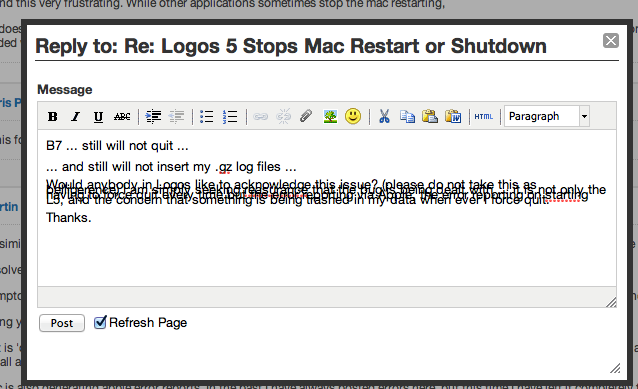Click the dialog bottom-right resize corner

tap(615, 368)
